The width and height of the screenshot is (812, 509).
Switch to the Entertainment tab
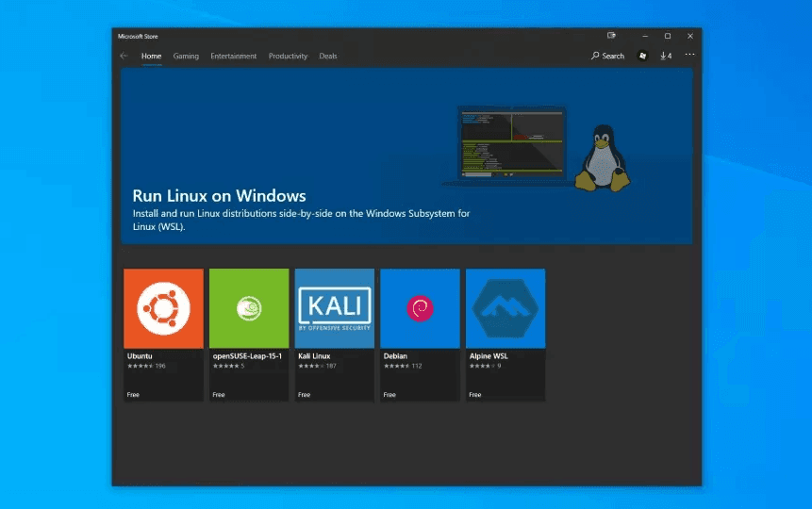[234, 56]
